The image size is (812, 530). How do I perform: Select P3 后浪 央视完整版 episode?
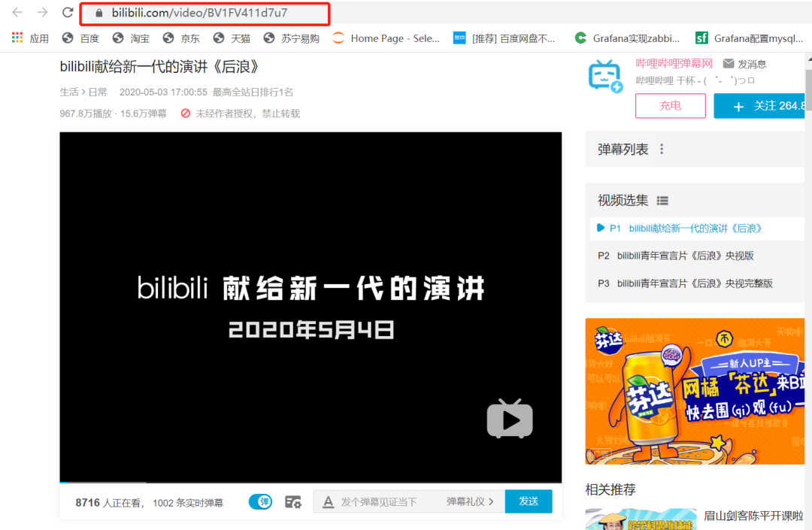tap(685, 283)
